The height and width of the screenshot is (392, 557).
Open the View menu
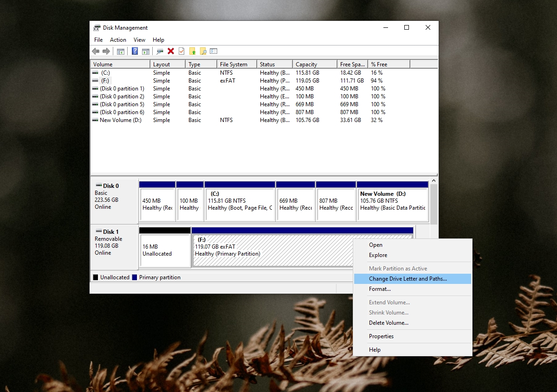pyautogui.click(x=139, y=40)
